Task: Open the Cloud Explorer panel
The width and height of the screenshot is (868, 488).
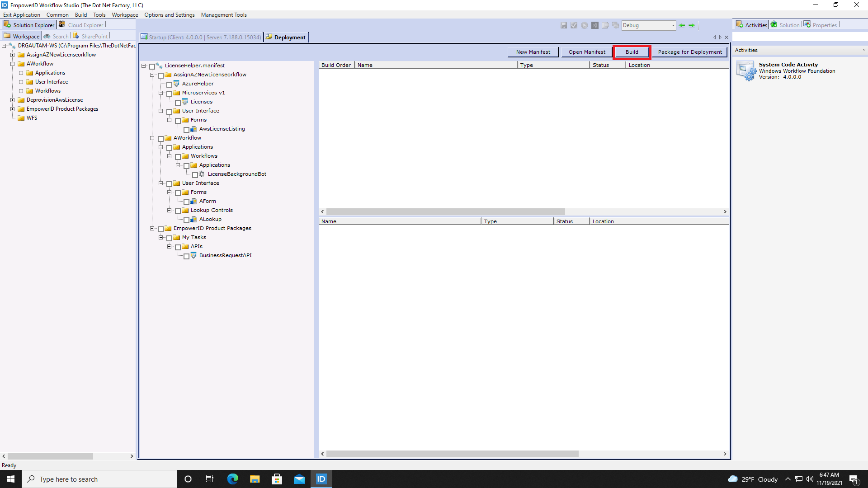Action: [x=85, y=24]
